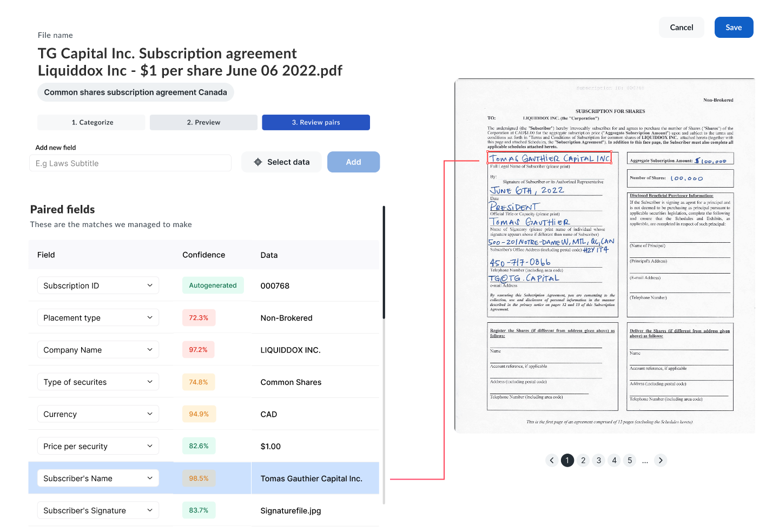This screenshot has height=532, width=779.
Task: Open the Placement type field dropdown
Action: pyautogui.click(x=98, y=318)
